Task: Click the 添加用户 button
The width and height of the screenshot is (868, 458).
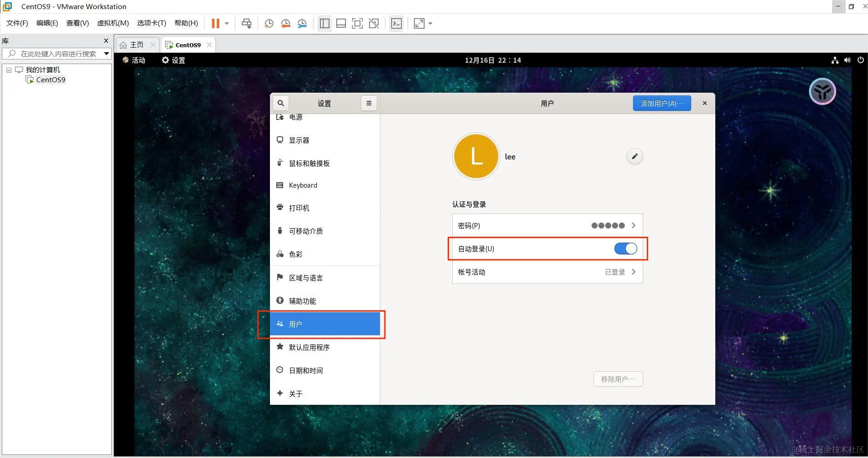Action: pyautogui.click(x=661, y=103)
